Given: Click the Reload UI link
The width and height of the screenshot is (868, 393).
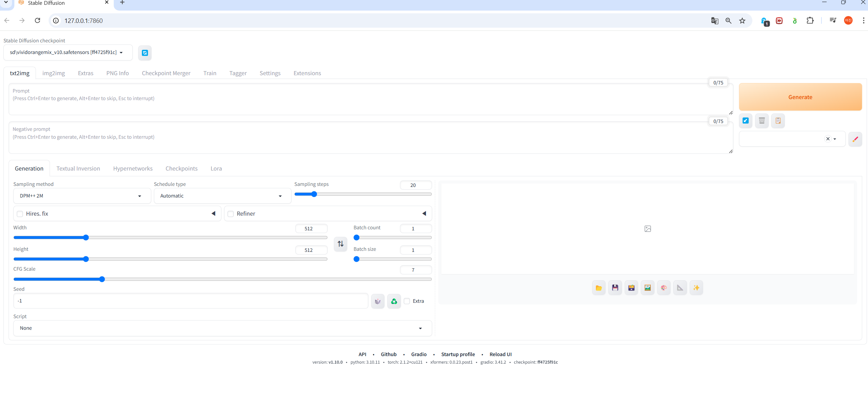Looking at the screenshot, I should click(x=500, y=354).
